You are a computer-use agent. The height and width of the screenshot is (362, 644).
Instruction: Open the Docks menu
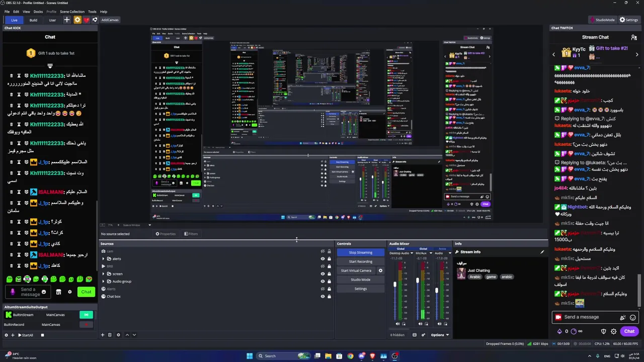(38, 12)
